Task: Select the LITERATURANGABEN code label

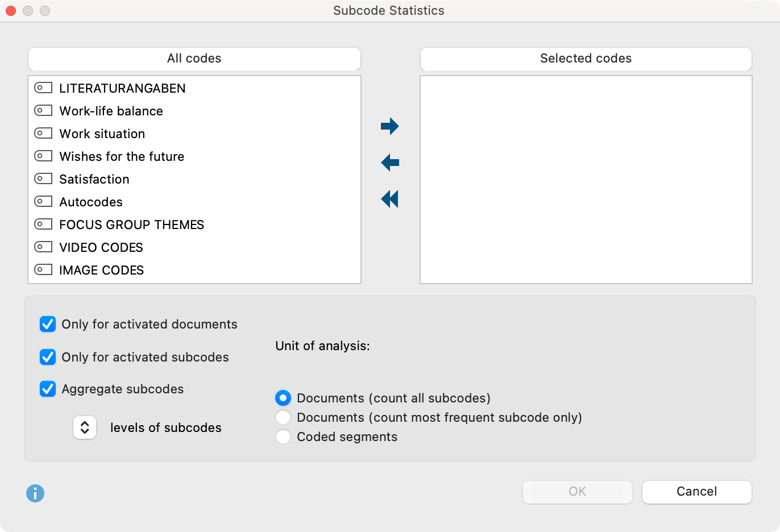Action: [x=122, y=88]
